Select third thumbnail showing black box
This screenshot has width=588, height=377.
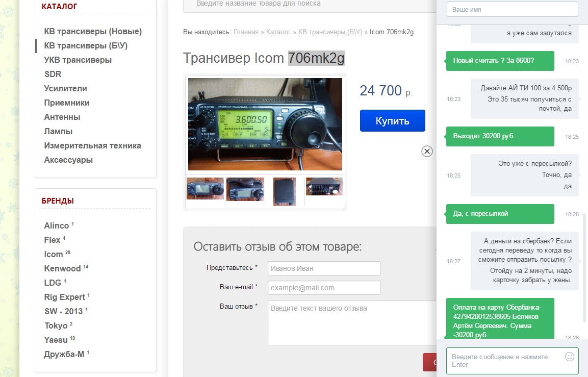285,192
